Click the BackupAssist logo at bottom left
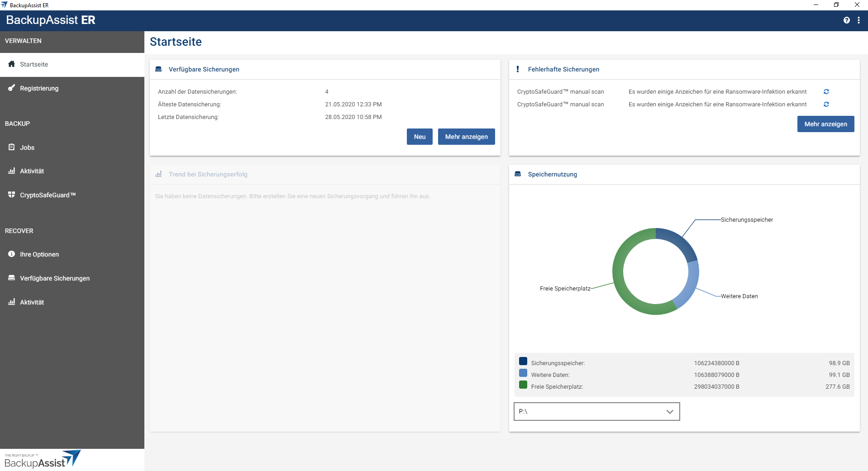Image resolution: width=868 pixels, height=471 pixels. [43, 459]
